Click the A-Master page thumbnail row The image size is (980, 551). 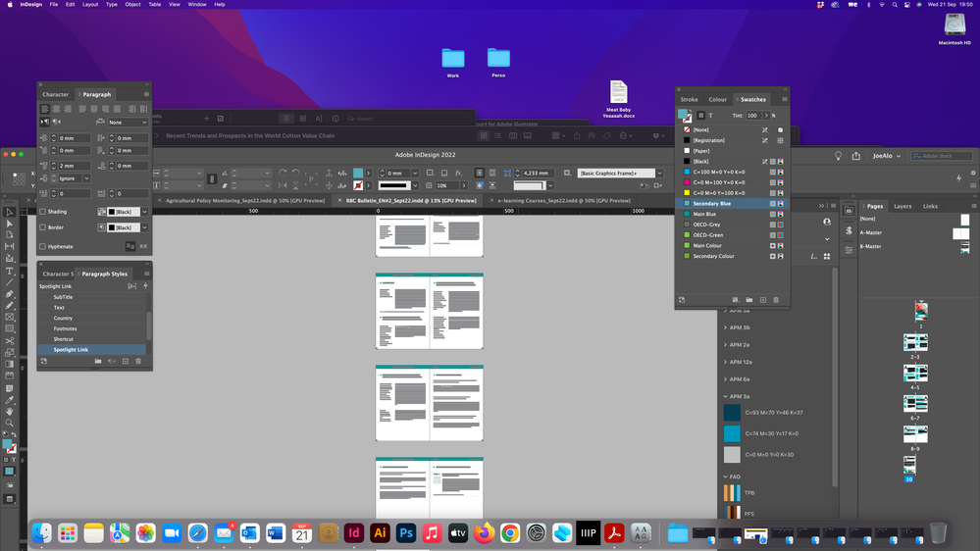tap(913, 233)
